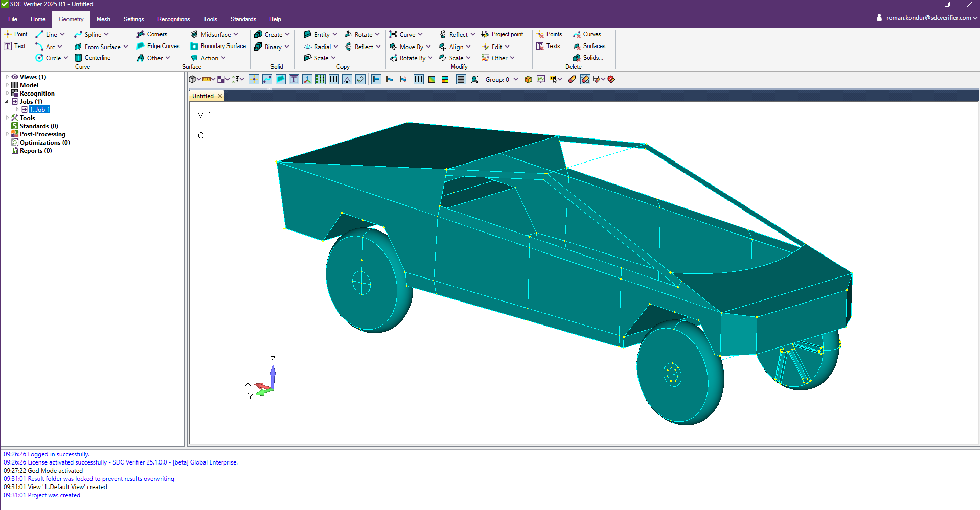Select the Text tool in the ribbon

[15, 46]
